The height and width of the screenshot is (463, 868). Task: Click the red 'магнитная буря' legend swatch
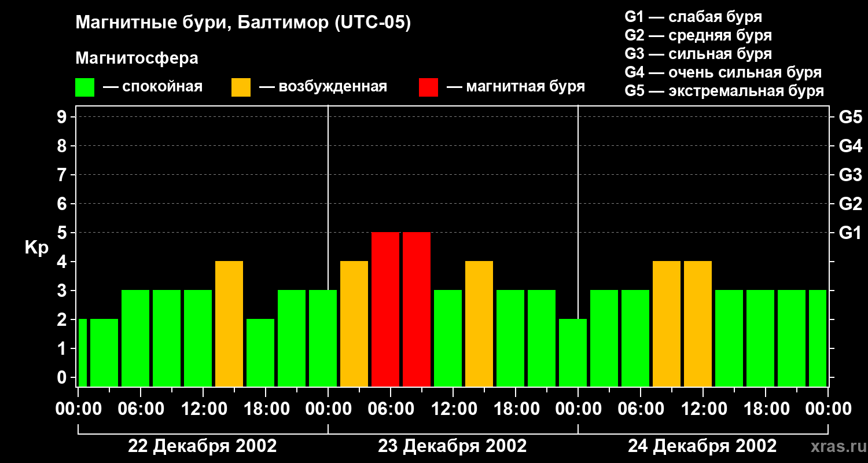coord(428,87)
